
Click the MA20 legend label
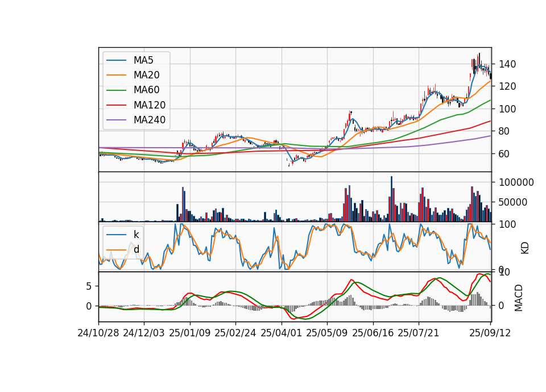pos(146,75)
